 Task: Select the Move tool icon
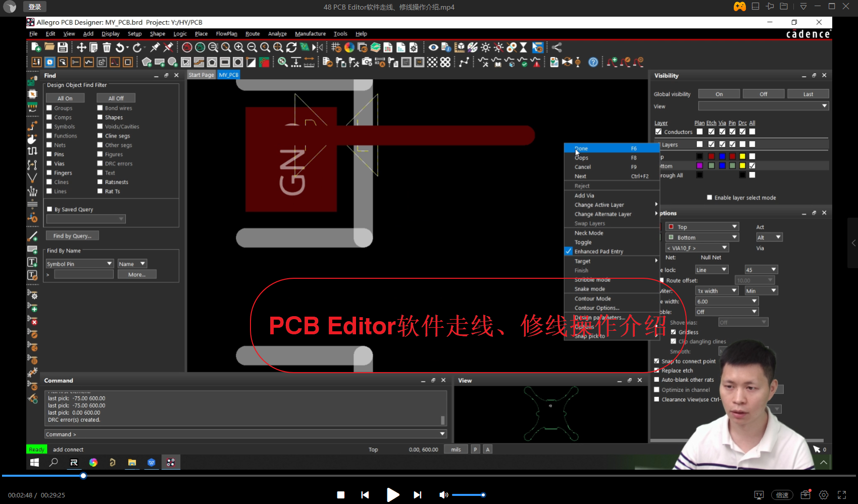tap(81, 47)
